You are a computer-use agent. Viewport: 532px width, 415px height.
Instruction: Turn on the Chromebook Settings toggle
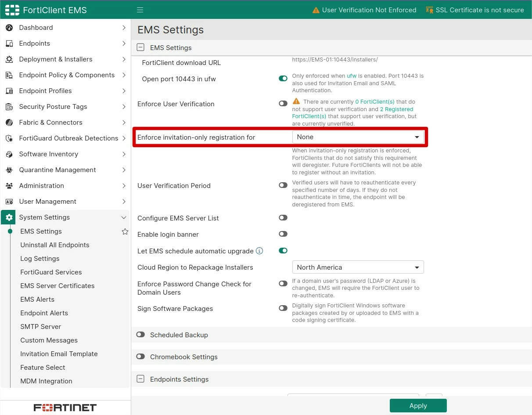click(x=140, y=357)
